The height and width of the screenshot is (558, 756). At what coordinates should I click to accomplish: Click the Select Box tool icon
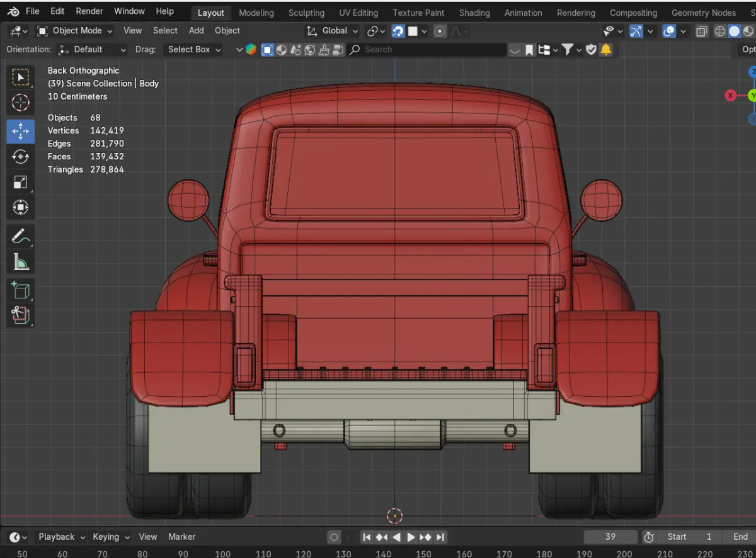(21, 77)
